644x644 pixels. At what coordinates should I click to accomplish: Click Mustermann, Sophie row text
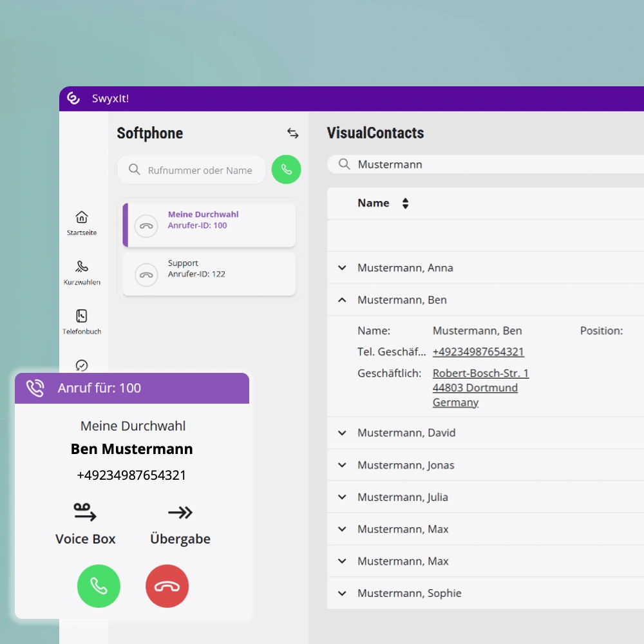[x=410, y=593]
